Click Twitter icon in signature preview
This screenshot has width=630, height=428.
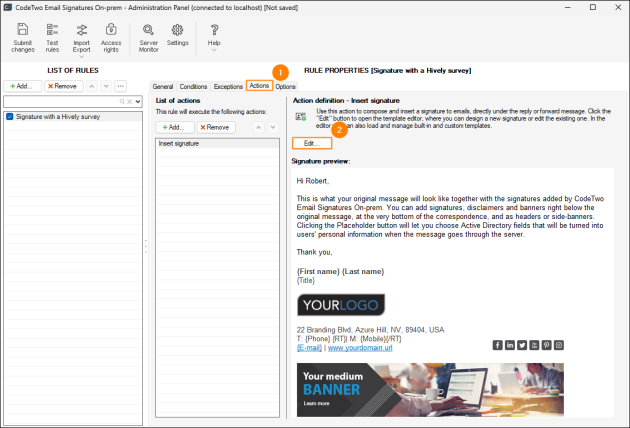522,345
